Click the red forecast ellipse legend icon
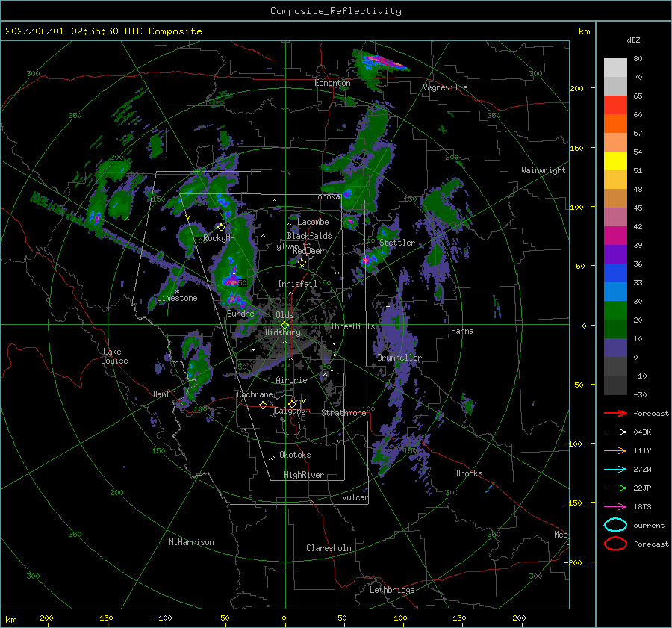672x628 pixels. 615,544
